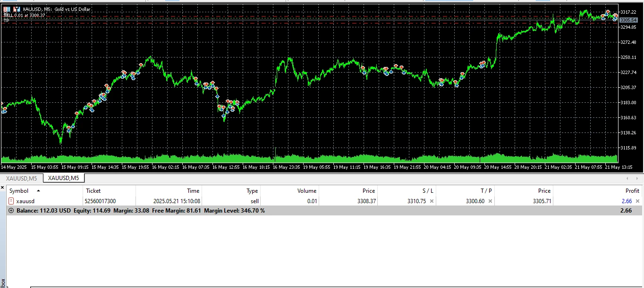
Task: Close the Toolbox panel
Action: click(x=2, y=188)
